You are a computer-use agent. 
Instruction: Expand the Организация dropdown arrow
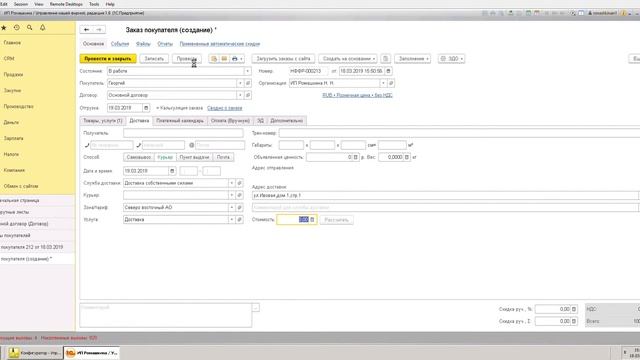coord(383,83)
